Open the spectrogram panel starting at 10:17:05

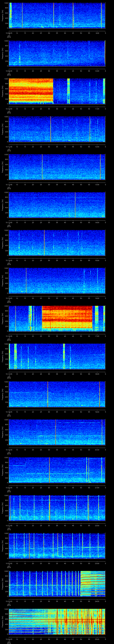point(57,356)
